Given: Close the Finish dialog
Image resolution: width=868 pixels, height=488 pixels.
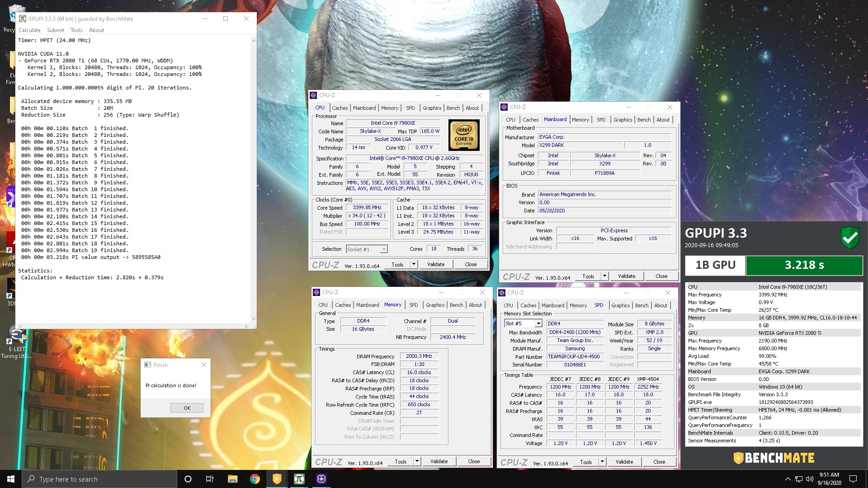Looking at the screenshot, I should point(204,365).
